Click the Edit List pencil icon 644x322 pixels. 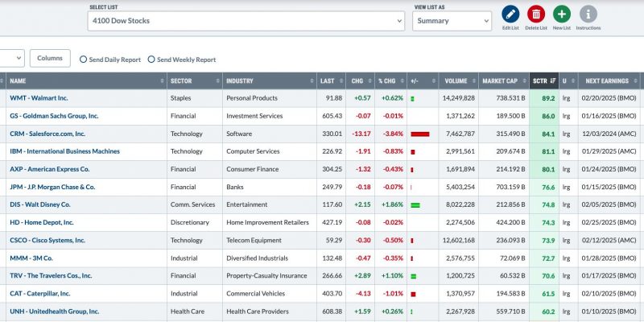click(x=510, y=14)
